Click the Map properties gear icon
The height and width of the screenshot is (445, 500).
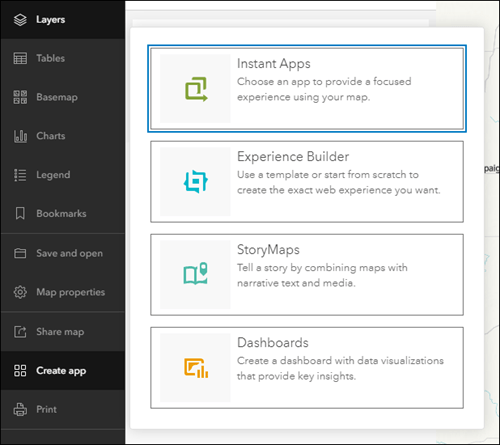[x=20, y=292]
